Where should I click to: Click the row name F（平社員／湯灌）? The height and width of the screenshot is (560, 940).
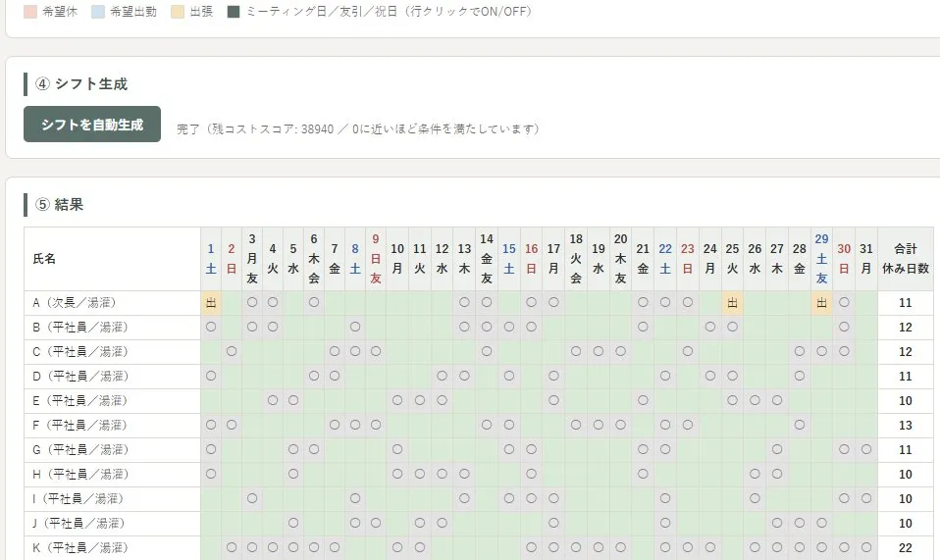[80, 426]
